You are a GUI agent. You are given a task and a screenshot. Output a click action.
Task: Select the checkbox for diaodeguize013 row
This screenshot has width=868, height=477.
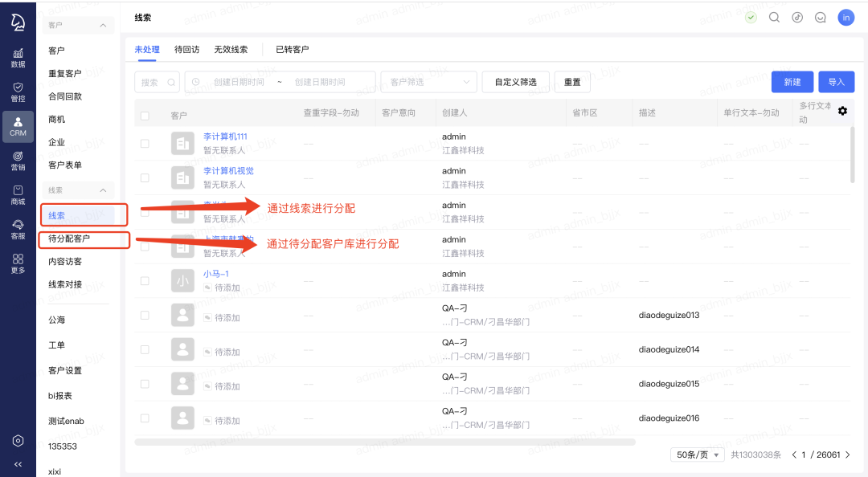click(145, 316)
